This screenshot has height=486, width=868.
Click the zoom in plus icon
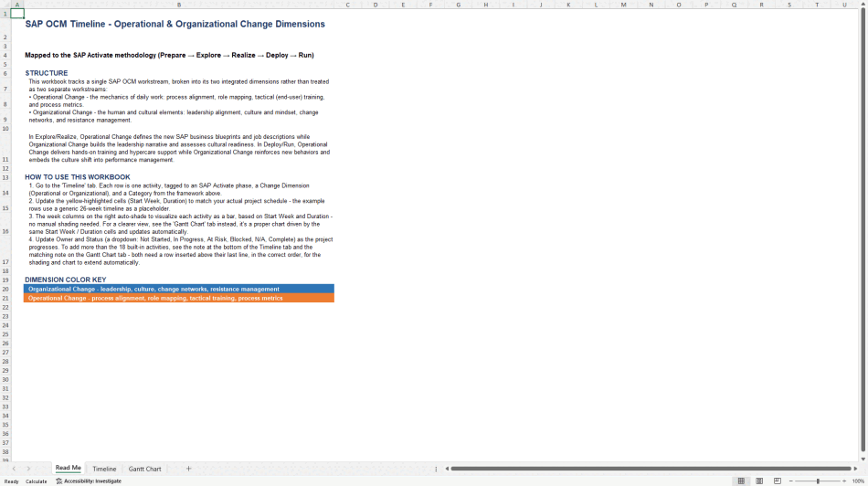tap(844, 481)
